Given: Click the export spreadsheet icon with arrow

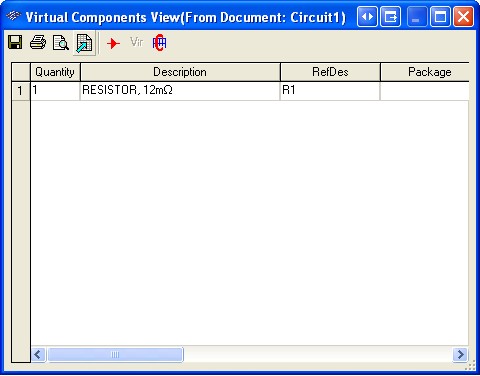Looking at the screenshot, I should (84, 43).
